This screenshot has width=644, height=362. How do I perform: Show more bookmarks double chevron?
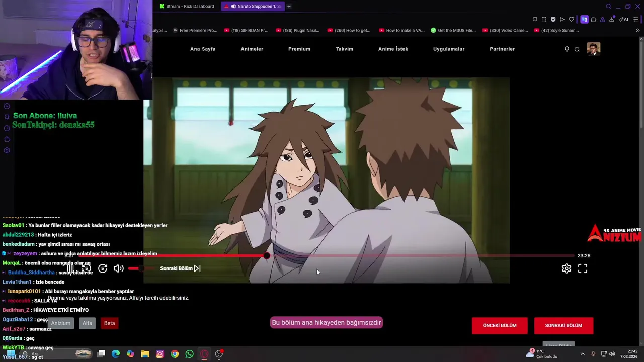(x=638, y=30)
